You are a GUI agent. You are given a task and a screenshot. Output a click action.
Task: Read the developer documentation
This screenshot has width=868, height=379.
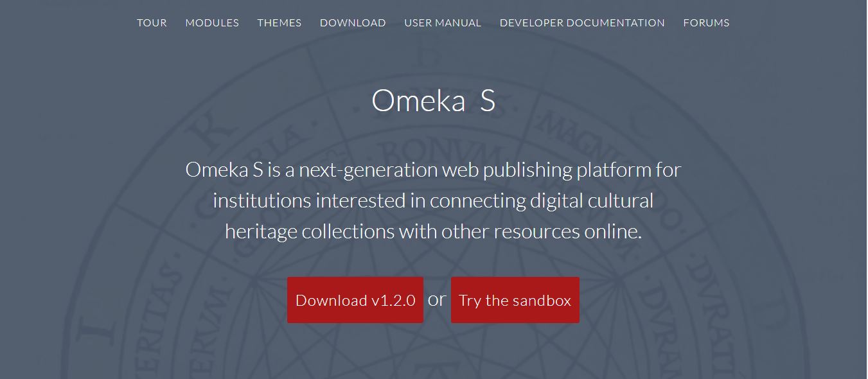(582, 22)
